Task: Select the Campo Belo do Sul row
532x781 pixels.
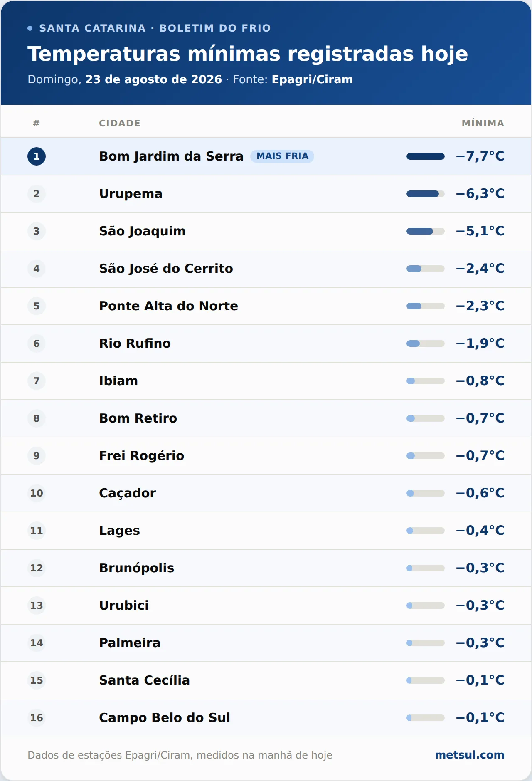Action: click(x=266, y=718)
